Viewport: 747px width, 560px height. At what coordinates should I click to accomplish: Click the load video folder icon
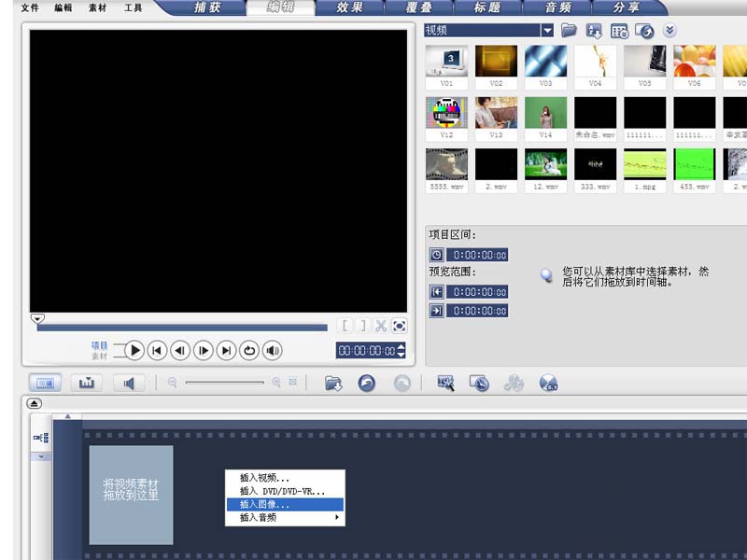tap(569, 31)
